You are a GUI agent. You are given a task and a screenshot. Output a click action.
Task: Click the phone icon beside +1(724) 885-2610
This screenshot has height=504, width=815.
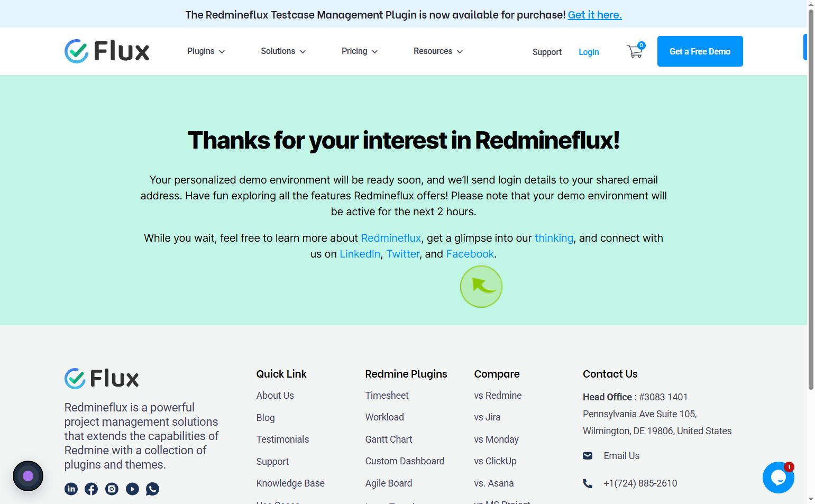click(588, 483)
